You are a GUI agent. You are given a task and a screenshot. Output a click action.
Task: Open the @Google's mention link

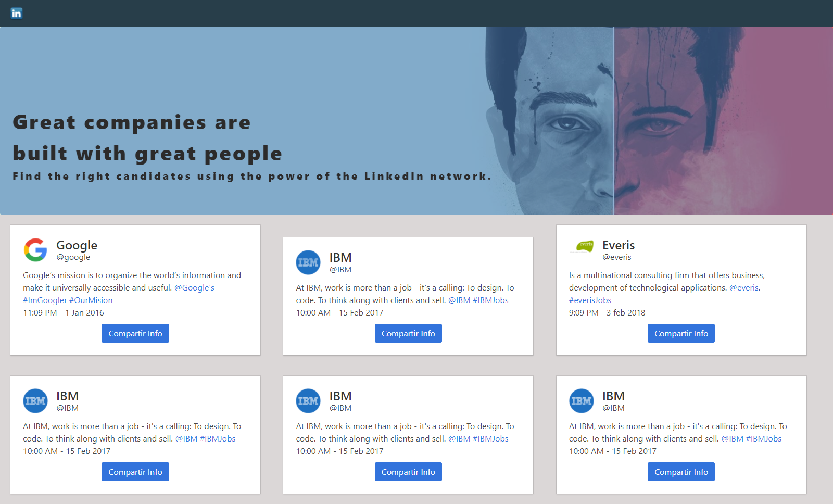coord(194,288)
